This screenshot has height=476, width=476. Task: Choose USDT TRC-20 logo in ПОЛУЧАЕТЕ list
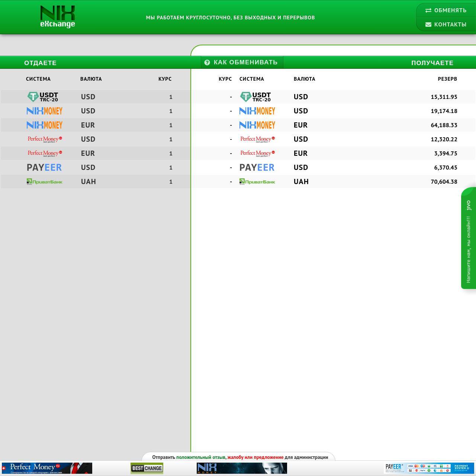click(255, 97)
